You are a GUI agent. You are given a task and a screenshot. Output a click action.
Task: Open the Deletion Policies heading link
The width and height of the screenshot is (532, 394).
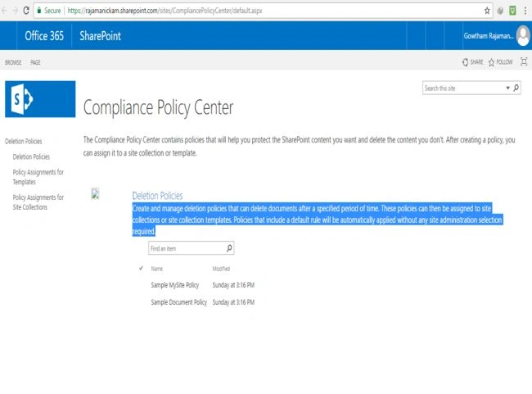pos(157,196)
